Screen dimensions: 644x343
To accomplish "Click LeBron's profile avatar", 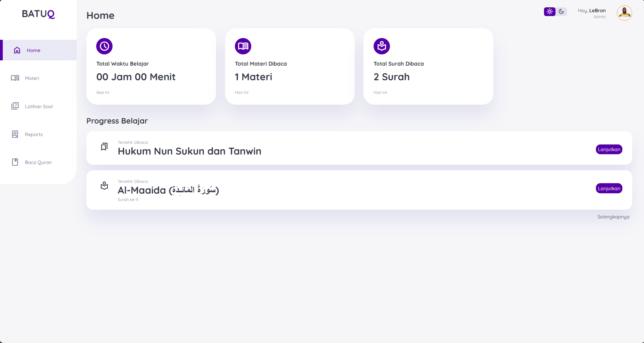I will pyautogui.click(x=624, y=13).
